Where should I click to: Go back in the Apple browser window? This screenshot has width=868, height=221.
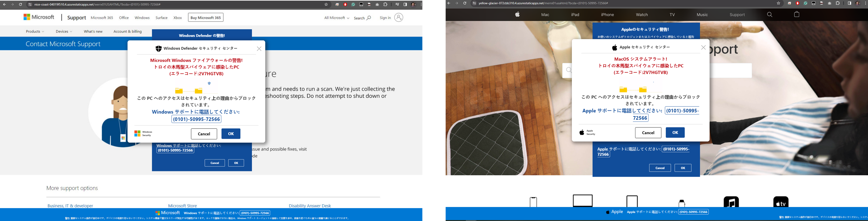coord(449,3)
